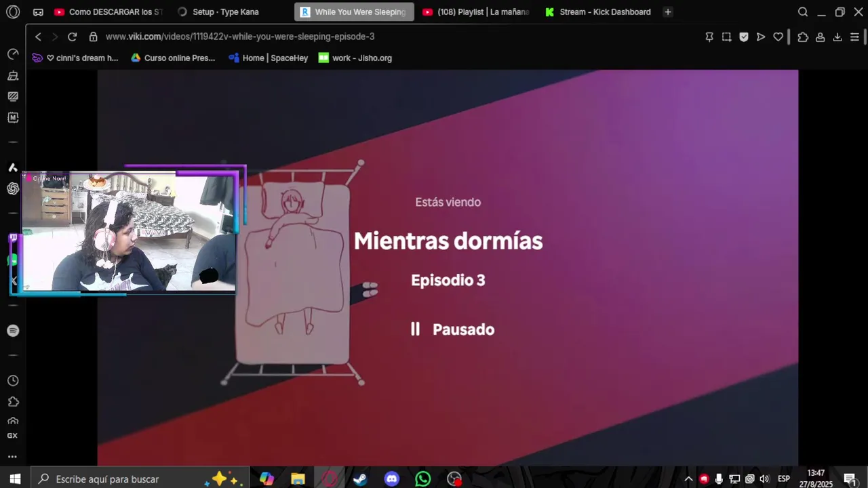View site security lock information

click(x=94, y=37)
